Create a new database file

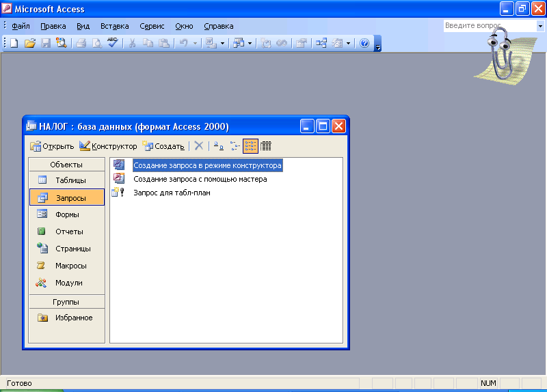[x=14, y=43]
